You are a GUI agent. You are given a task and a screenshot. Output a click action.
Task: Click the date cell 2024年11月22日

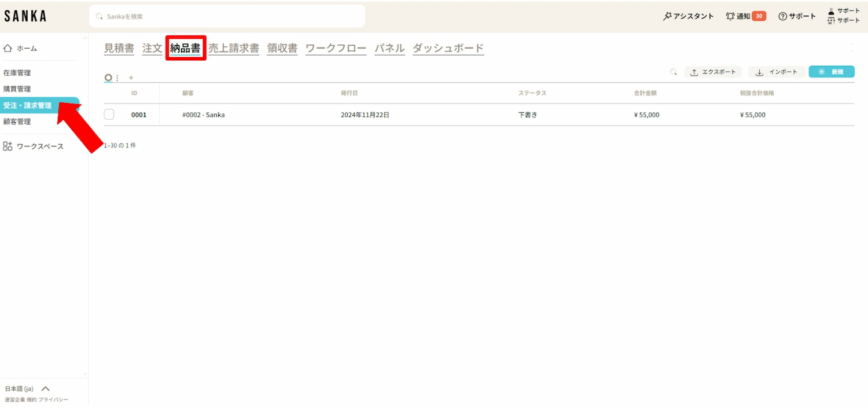click(x=365, y=115)
